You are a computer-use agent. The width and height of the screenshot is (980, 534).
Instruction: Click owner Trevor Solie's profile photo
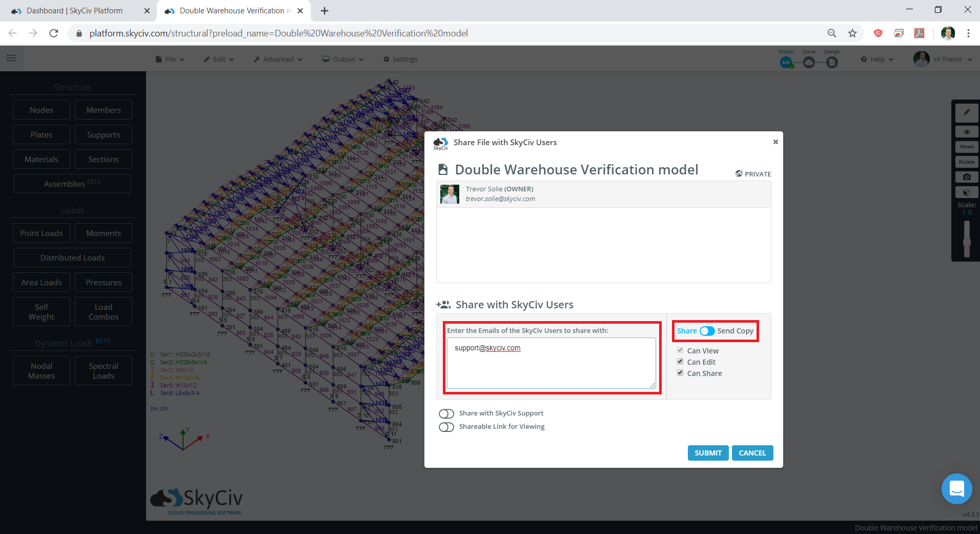pyautogui.click(x=450, y=194)
